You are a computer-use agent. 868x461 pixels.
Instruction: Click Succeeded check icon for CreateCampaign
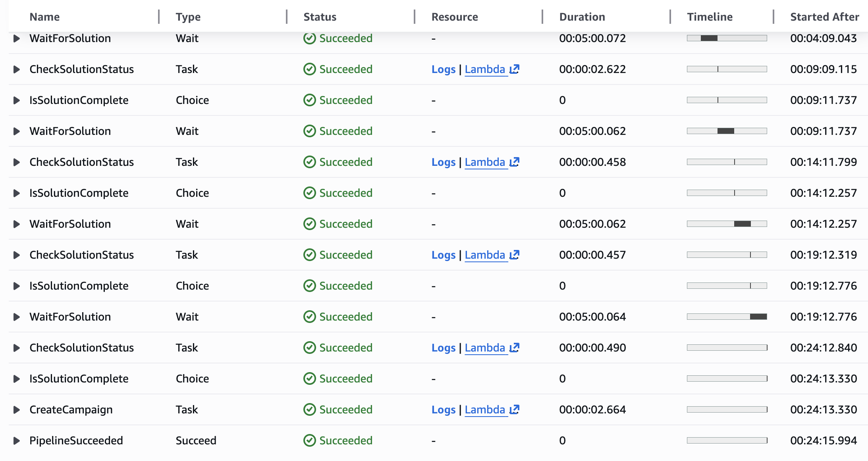pyautogui.click(x=309, y=409)
